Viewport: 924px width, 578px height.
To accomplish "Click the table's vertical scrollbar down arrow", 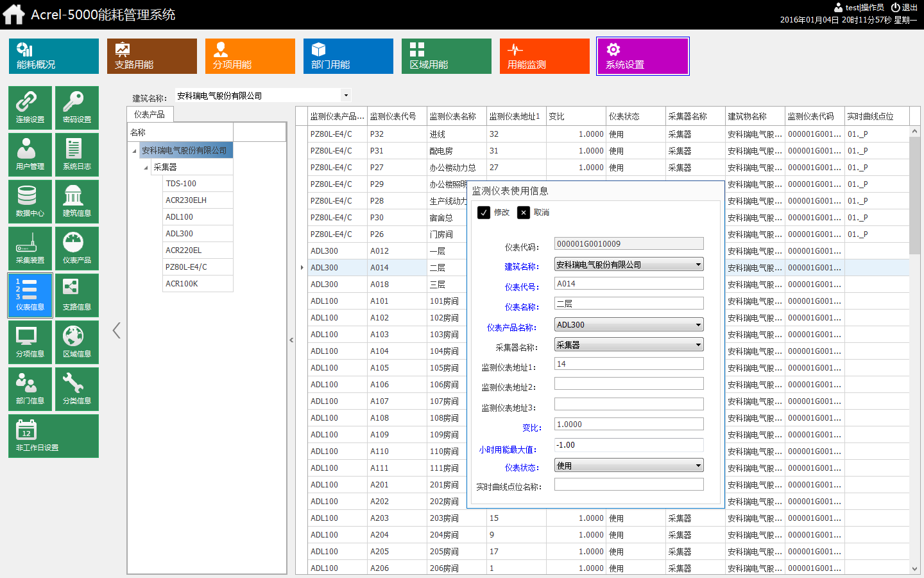I will pyautogui.click(x=914, y=569).
